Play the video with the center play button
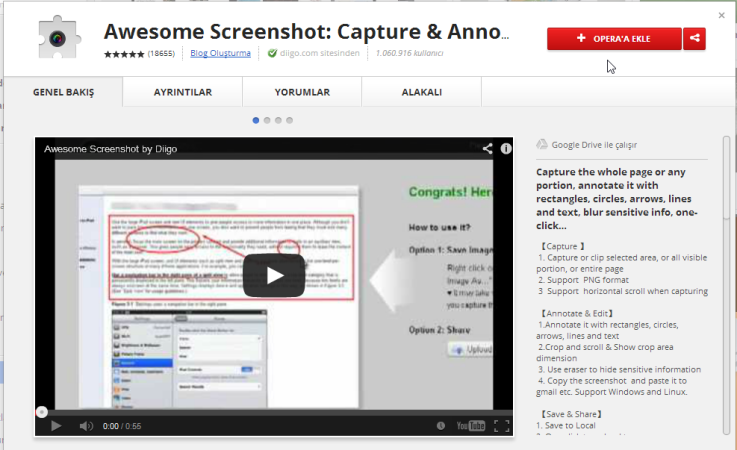Viewport: 737px width, 450px height. (274, 276)
